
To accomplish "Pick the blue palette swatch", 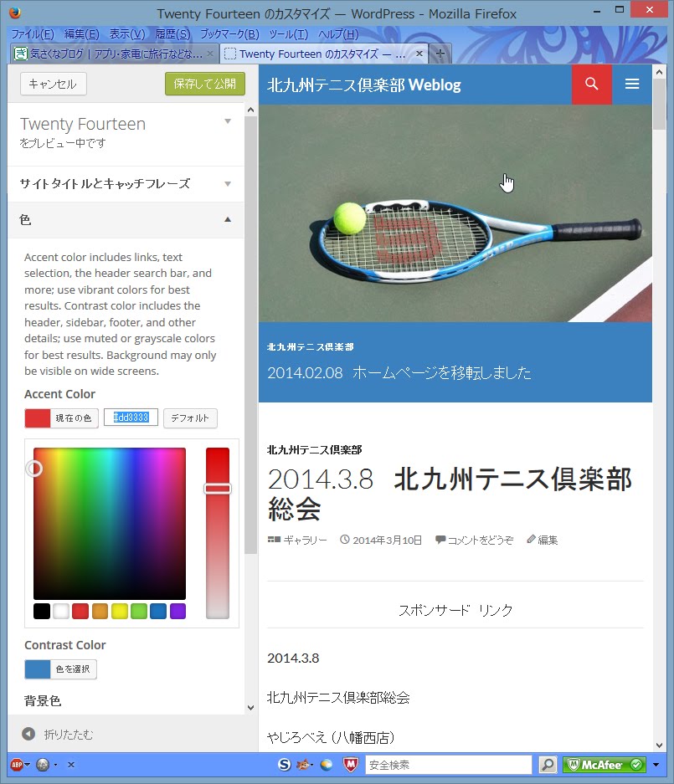I will click(x=158, y=611).
